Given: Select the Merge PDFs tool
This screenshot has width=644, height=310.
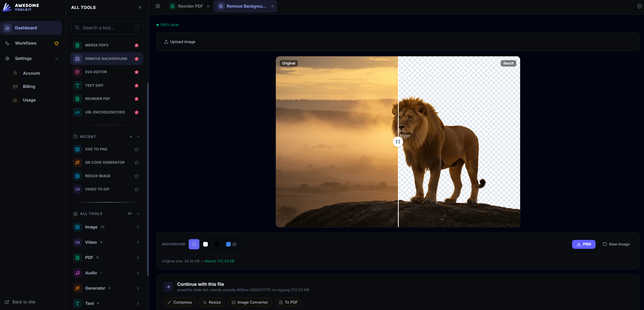Looking at the screenshot, I should coord(97,45).
